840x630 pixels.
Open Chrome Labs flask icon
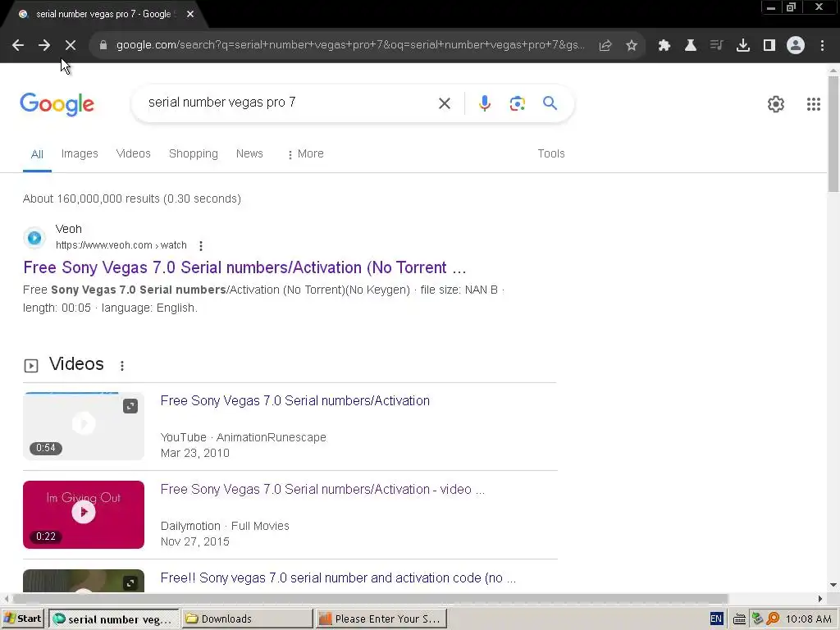coord(691,46)
